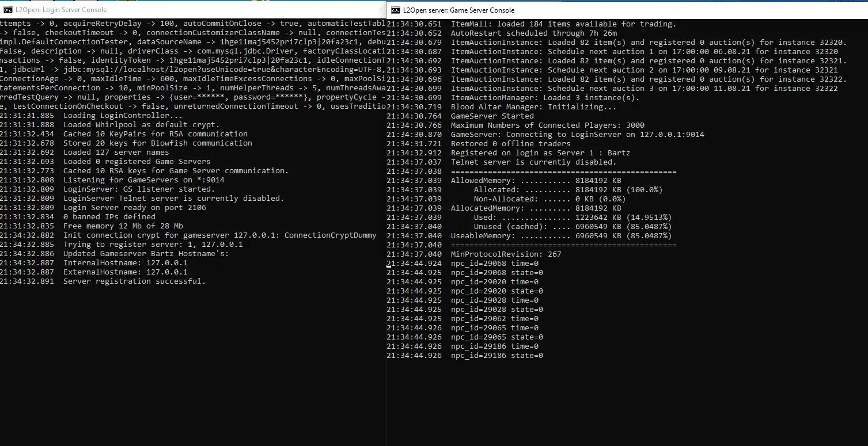Select the Game Server Console title bar
This screenshot has width=868, height=446.
627,10
